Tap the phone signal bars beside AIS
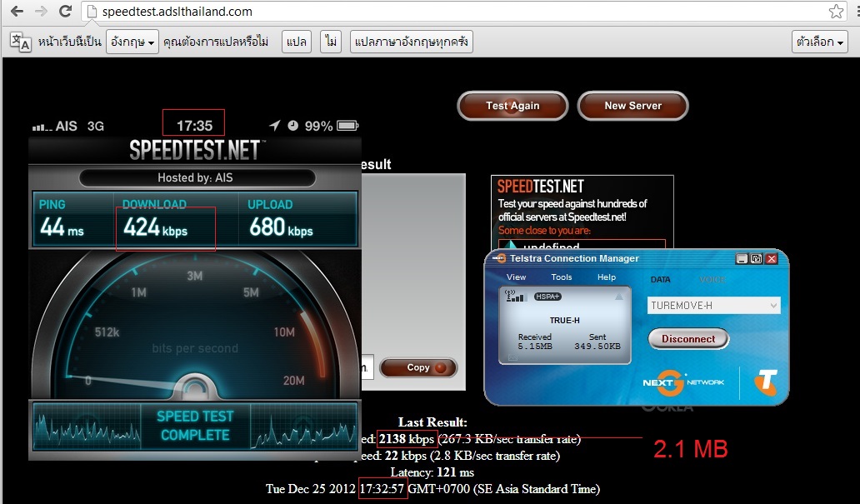This screenshot has height=504, width=860. pyautogui.click(x=42, y=127)
